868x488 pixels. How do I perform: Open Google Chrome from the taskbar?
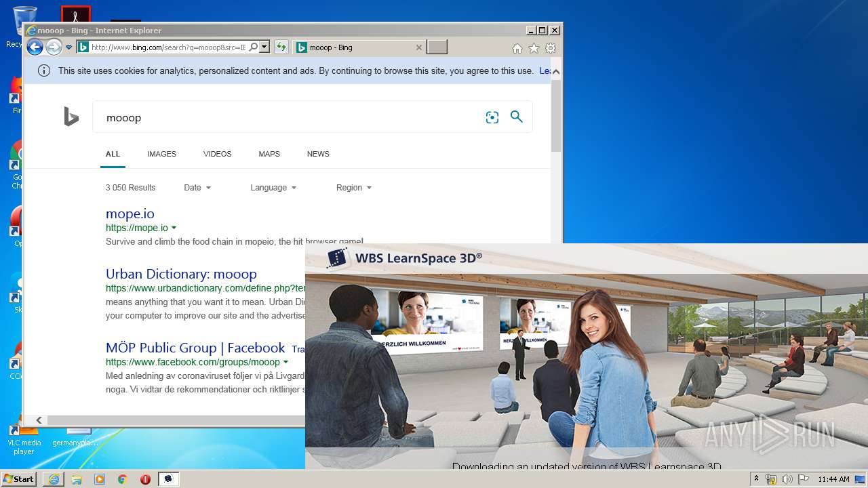click(122, 479)
